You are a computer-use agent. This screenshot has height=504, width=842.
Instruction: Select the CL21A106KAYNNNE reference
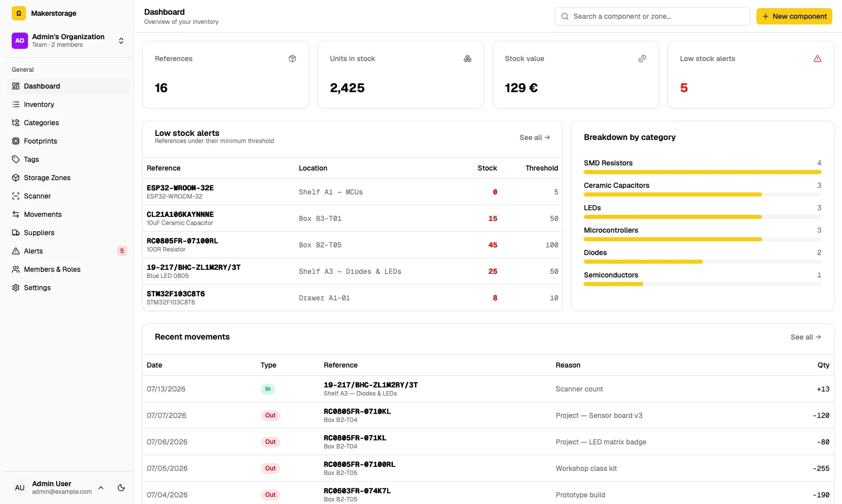[180, 214]
